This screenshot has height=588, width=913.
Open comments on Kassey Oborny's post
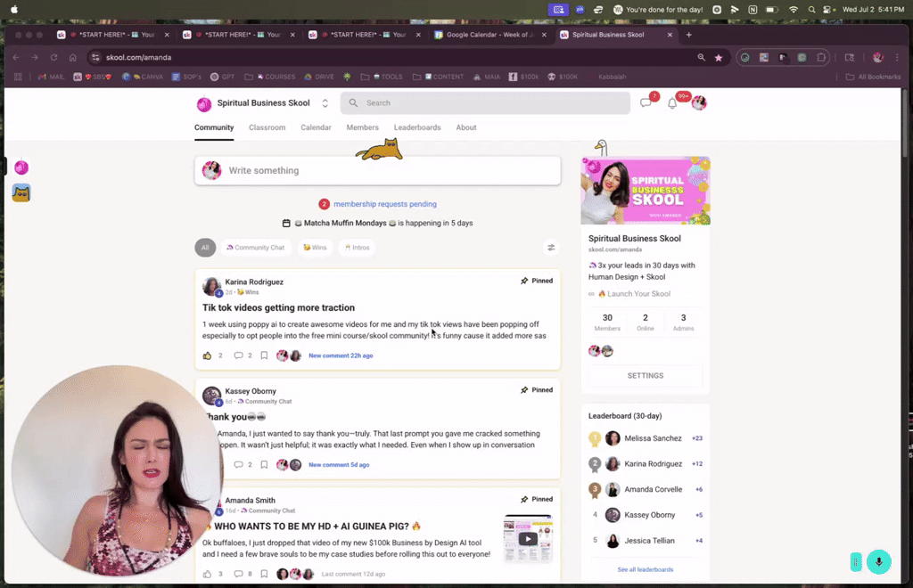coord(238,465)
